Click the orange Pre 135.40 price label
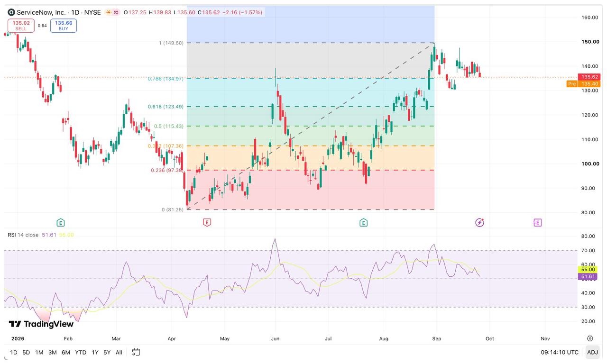Viewport: 607px width, 364px height. 583,84
